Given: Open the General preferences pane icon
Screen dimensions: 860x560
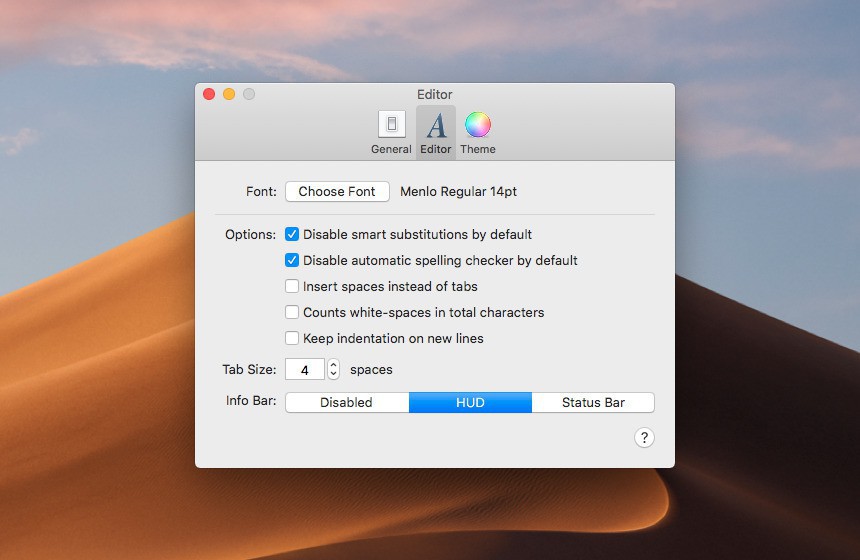Looking at the screenshot, I should 391,126.
